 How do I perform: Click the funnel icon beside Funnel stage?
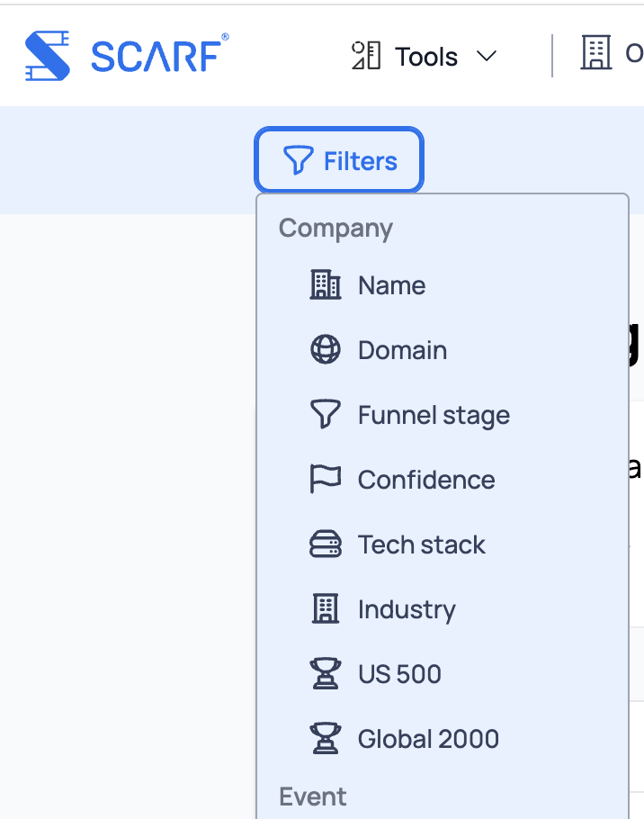tap(325, 415)
